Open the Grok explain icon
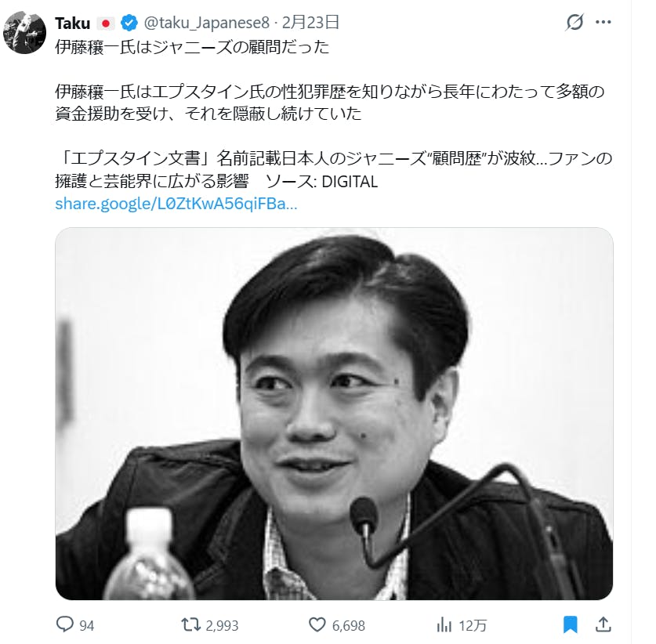Viewport: 656px width, 644px height. (574, 22)
